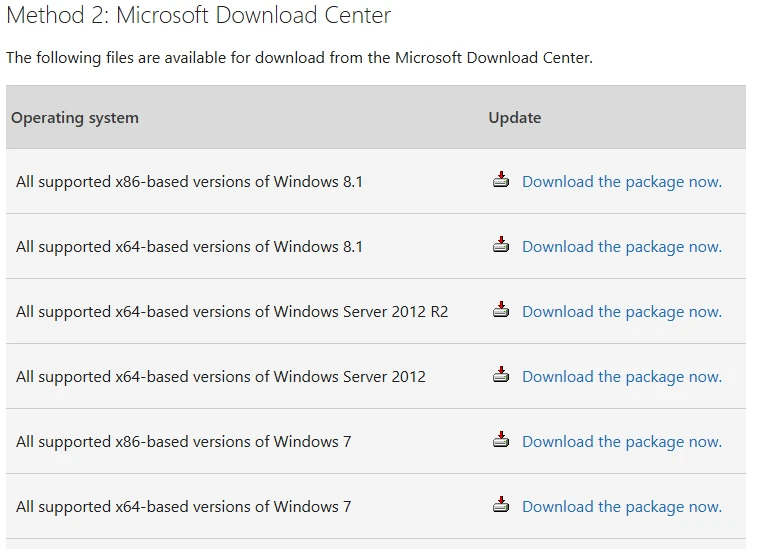
Task: Select the "Method 2: Microsoft Download Center" heading
Action: (x=198, y=16)
